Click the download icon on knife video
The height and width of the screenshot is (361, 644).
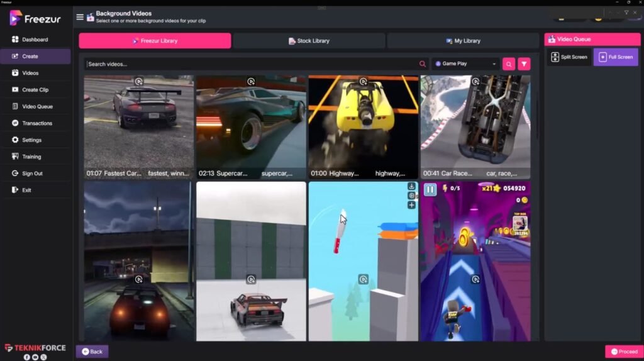pos(411,186)
